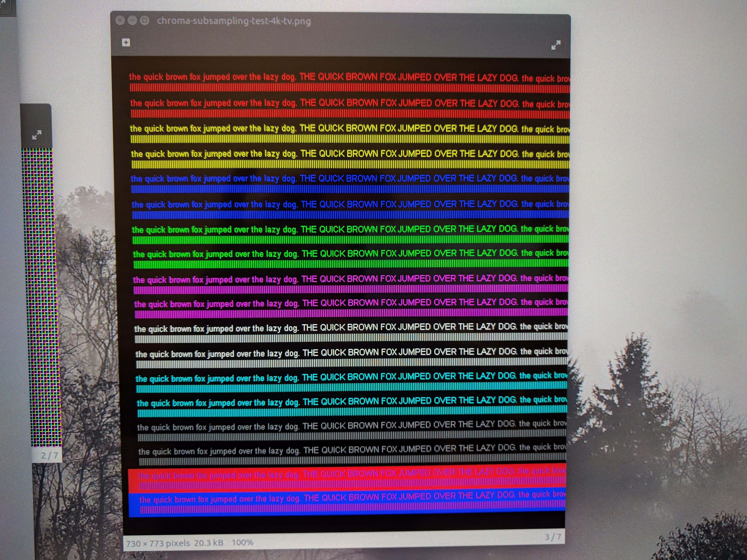
Task: Minimize the image viewer window
Action: pos(132,21)
